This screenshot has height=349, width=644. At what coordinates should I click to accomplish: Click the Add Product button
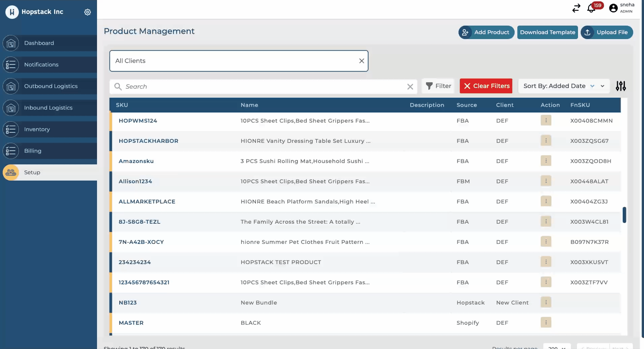pos(486,32)
